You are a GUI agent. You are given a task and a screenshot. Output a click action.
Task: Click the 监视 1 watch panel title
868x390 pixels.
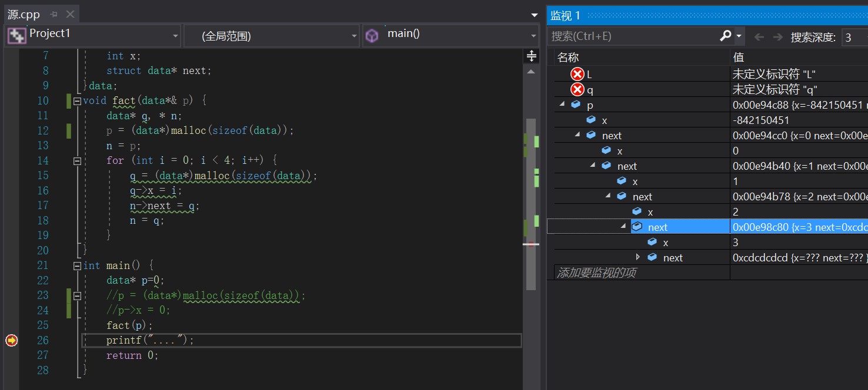tap(565, 15)
